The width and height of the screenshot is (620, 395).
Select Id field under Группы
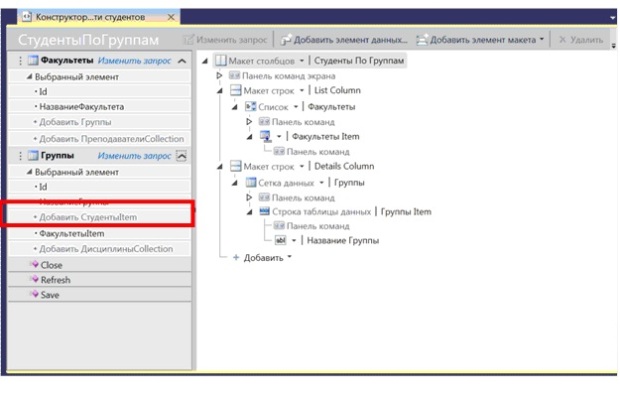coord(43,187)
